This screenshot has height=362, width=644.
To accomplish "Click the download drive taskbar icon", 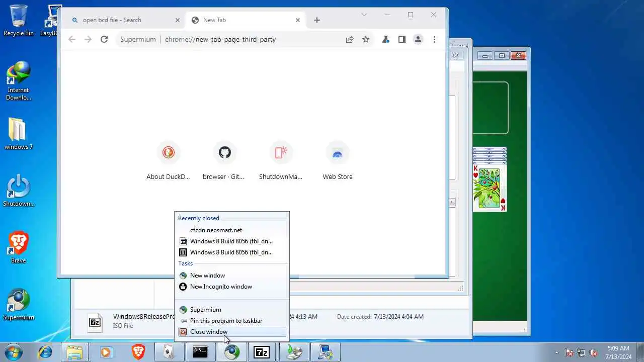I will 294,352.
